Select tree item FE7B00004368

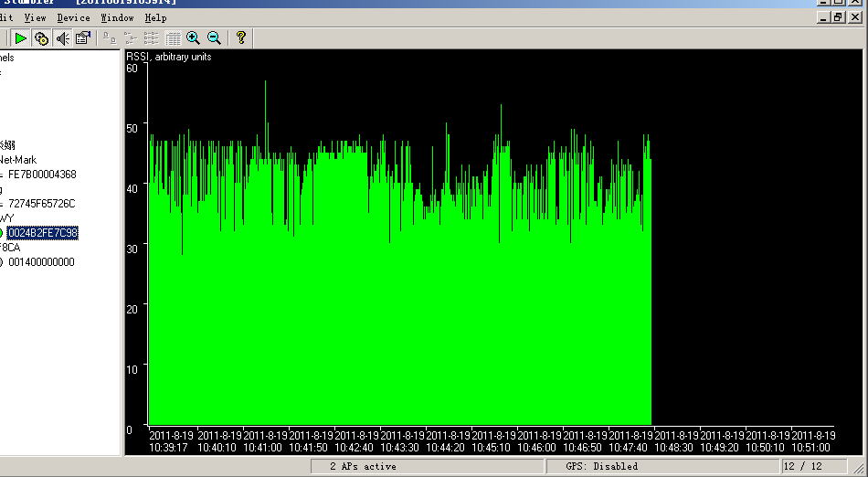point(42,175)
